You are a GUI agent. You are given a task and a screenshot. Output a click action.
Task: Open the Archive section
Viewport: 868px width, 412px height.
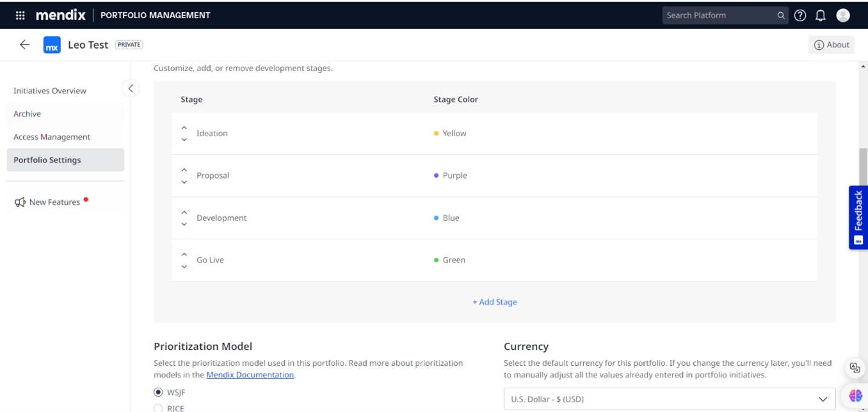pyautogui.click(x=29, y=114)
